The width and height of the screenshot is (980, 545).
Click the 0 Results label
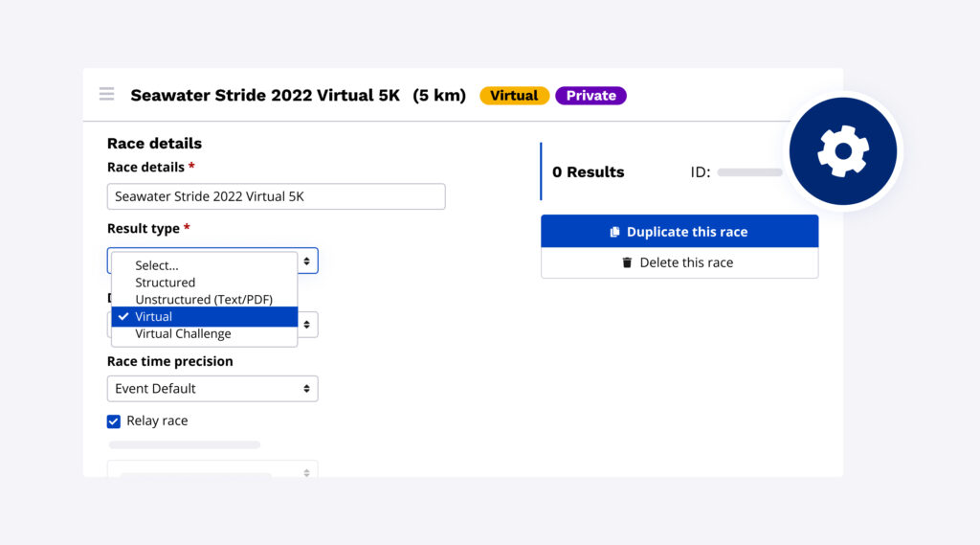tap(588, 172)
